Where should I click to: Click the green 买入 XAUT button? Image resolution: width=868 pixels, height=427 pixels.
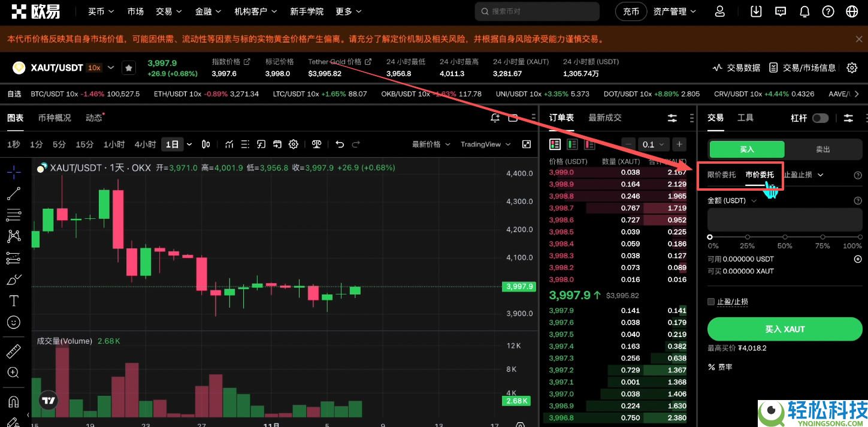(x=784, y=329)
